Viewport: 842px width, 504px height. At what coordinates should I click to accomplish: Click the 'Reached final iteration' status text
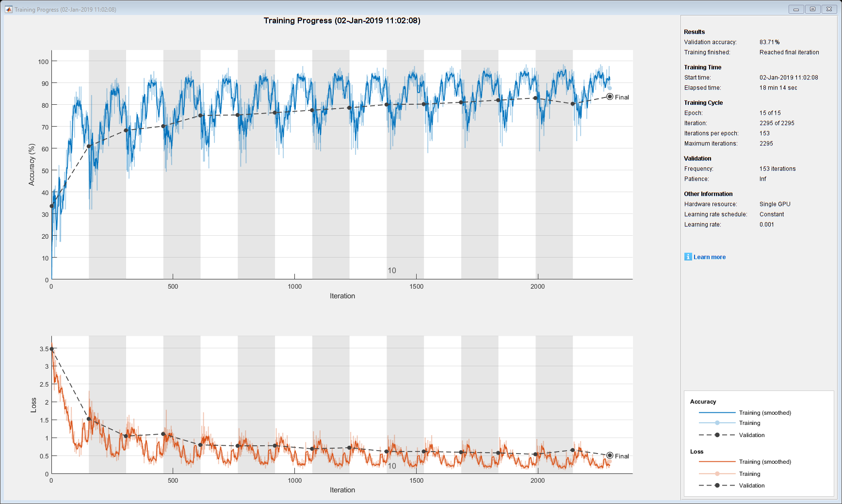789,52
